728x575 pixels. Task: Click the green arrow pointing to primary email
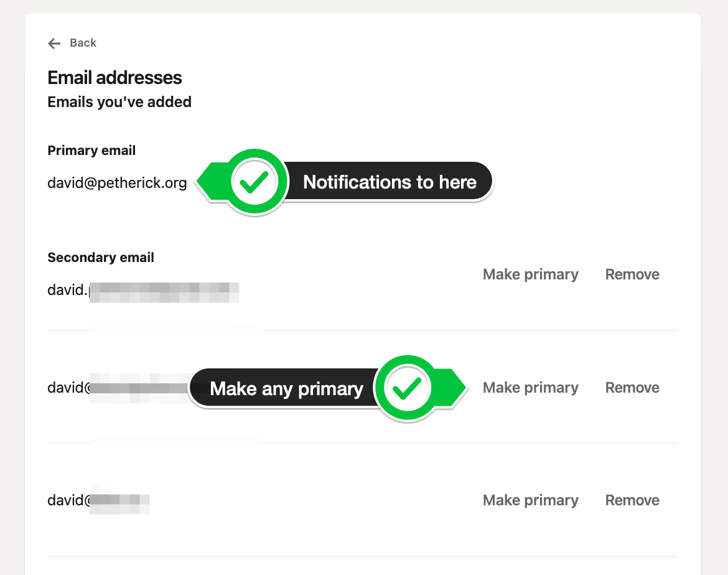pyautogui.click(x=212, y=182)
